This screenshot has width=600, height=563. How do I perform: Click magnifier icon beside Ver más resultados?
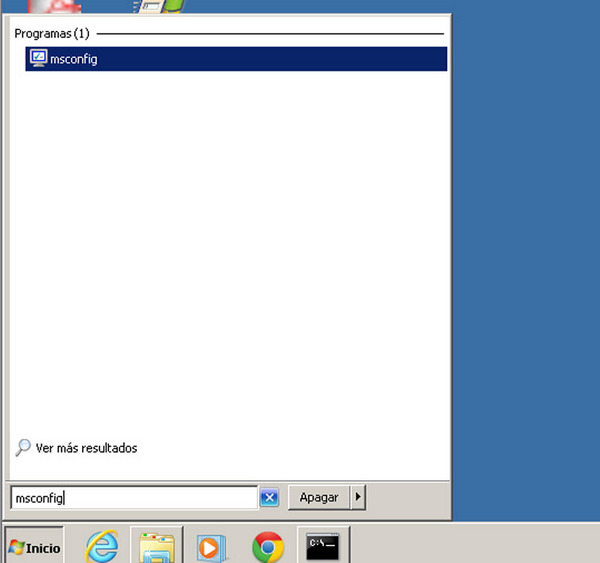23,448
